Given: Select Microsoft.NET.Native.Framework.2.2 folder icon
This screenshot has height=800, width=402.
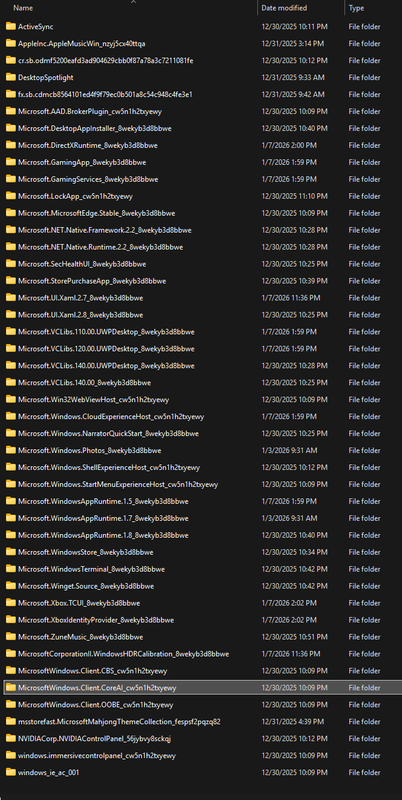Looking at the screenshot, I should pos(11,230).
